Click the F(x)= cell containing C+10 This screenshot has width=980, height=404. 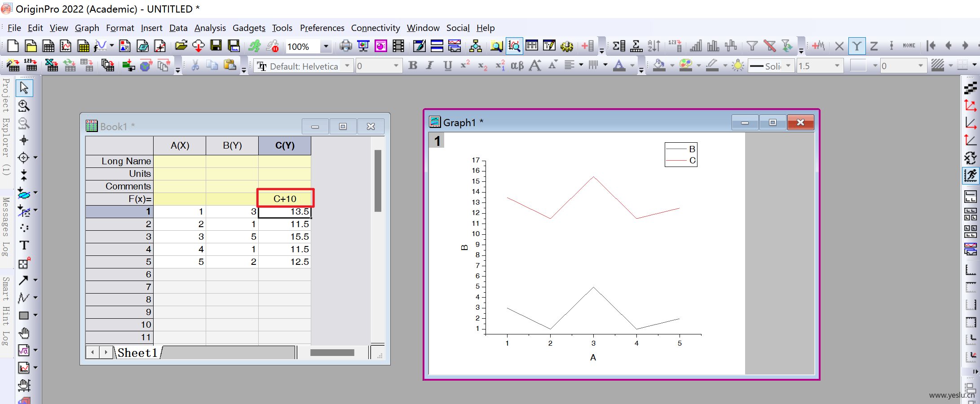pyautogui.click(x=285, y=198)
